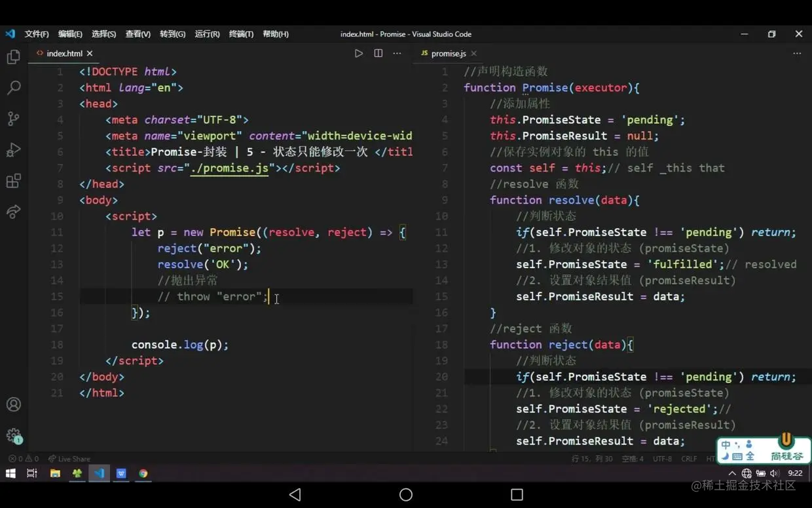Show hidden tray icons chevron
This screenshot has height=508, width=812.
[731, 473]
